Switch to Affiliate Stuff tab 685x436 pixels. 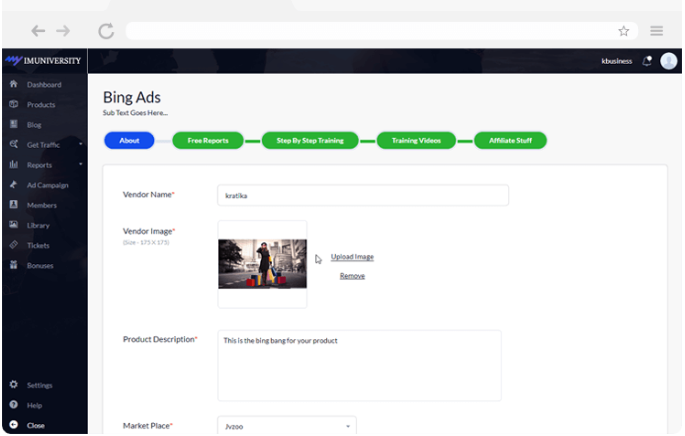coord(510,140)
